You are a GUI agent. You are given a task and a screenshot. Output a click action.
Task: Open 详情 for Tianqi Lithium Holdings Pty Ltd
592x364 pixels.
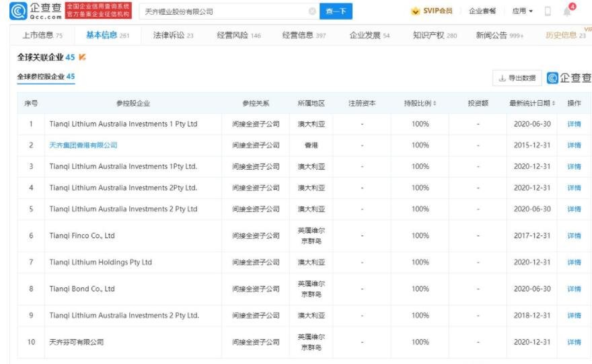click(574, 262)
